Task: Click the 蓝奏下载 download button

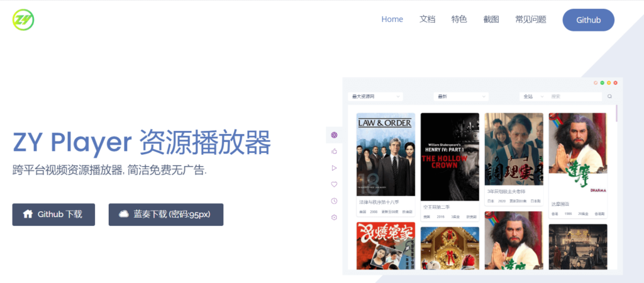Action: (166, 214)
